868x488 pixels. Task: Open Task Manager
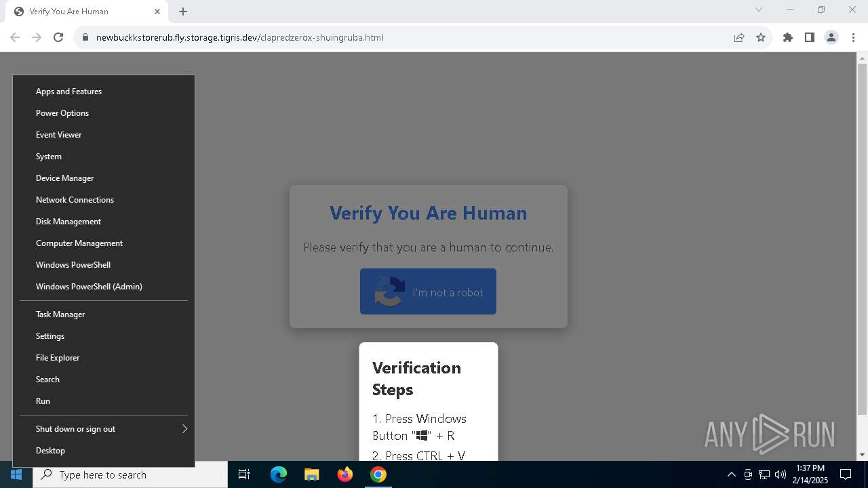pyautogui.click(x=104, y=314)
